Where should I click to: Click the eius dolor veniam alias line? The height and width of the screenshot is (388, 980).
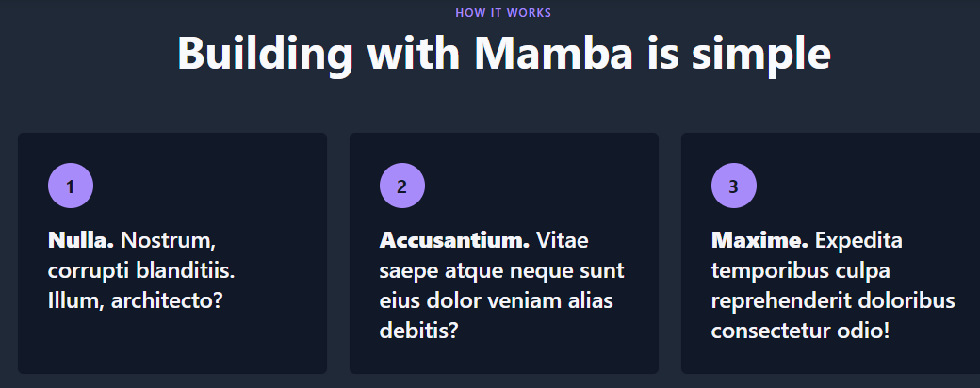pyautogui.click(x=496, y=300)
